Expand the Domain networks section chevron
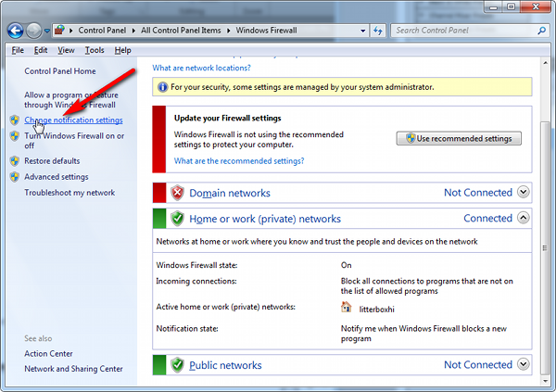 (524, 193)
